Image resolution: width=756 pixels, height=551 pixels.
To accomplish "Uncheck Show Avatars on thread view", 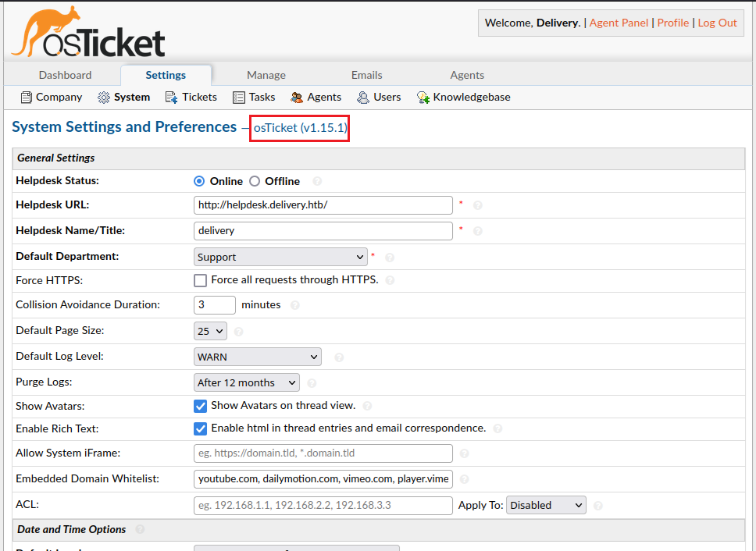I will pyautogui.click(x=201, y=406).
